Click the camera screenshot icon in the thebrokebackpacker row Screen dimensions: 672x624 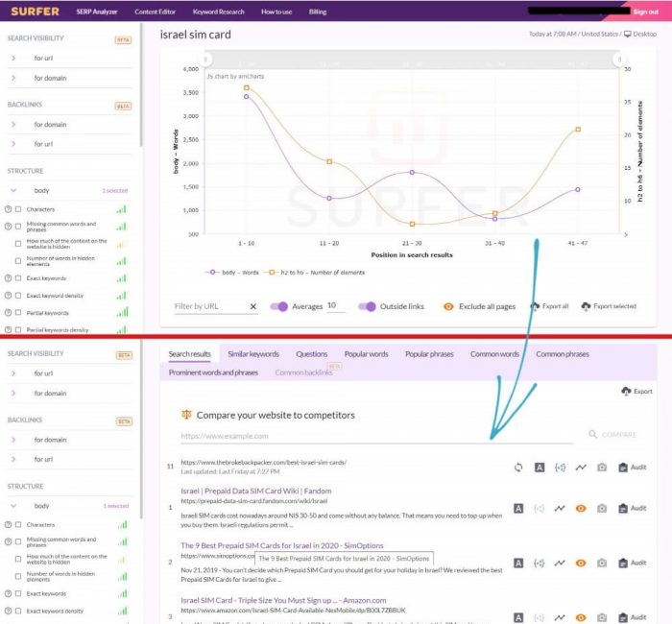point(602,468)
